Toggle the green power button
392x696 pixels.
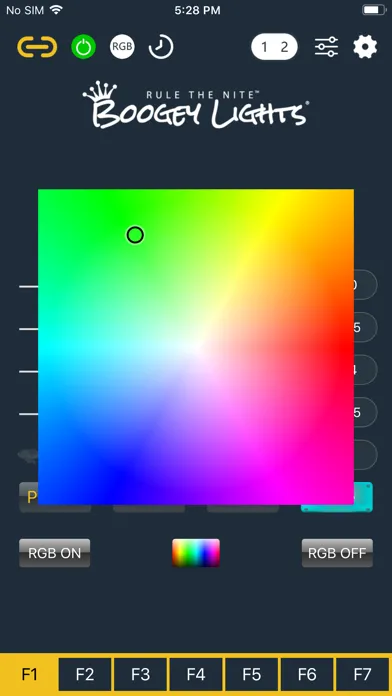click(x=83, y=47)
